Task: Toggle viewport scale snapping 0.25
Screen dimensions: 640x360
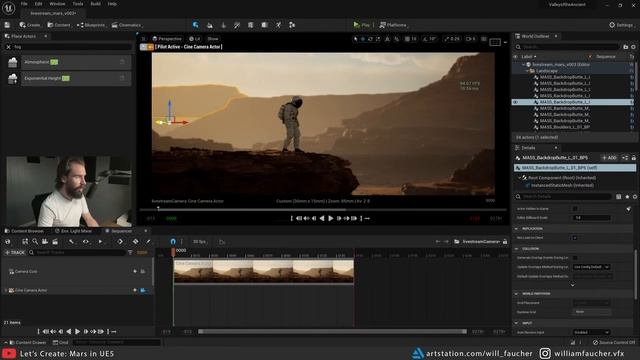Action: [x=451, y=39]
